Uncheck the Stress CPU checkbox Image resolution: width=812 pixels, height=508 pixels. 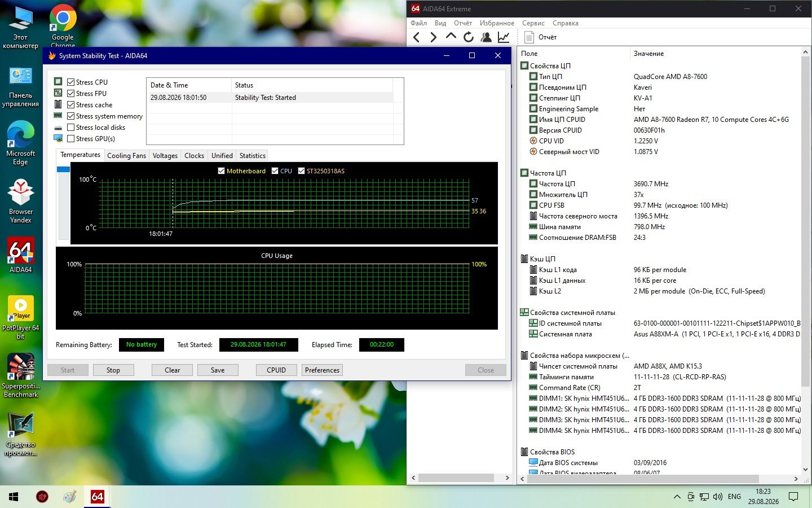click(71, 82)
